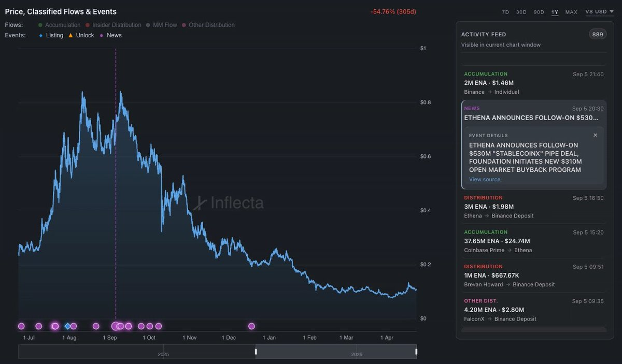Screen dimensions: 622x364
Task: Toggle MM Flow in chart legend
Action: (161, 25)
